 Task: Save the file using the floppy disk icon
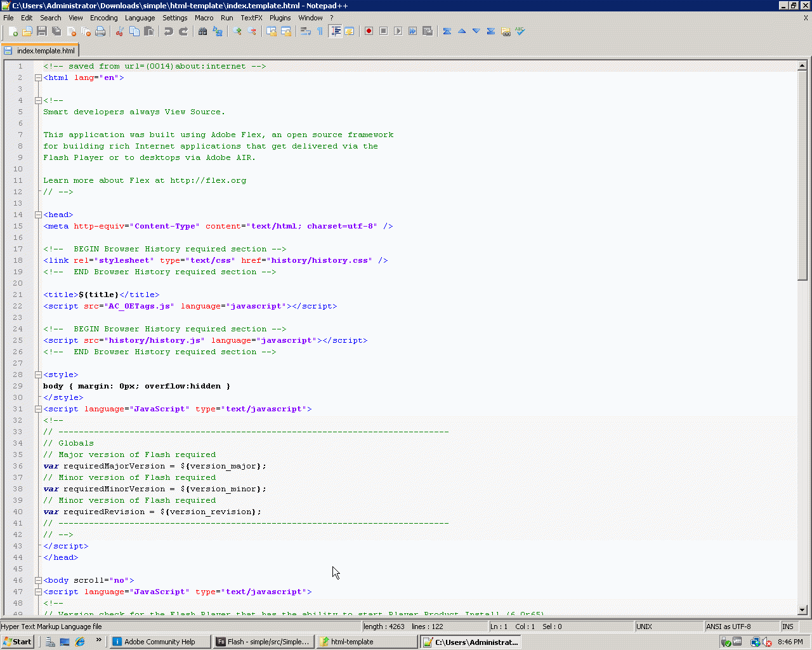[x=42, y=31]
